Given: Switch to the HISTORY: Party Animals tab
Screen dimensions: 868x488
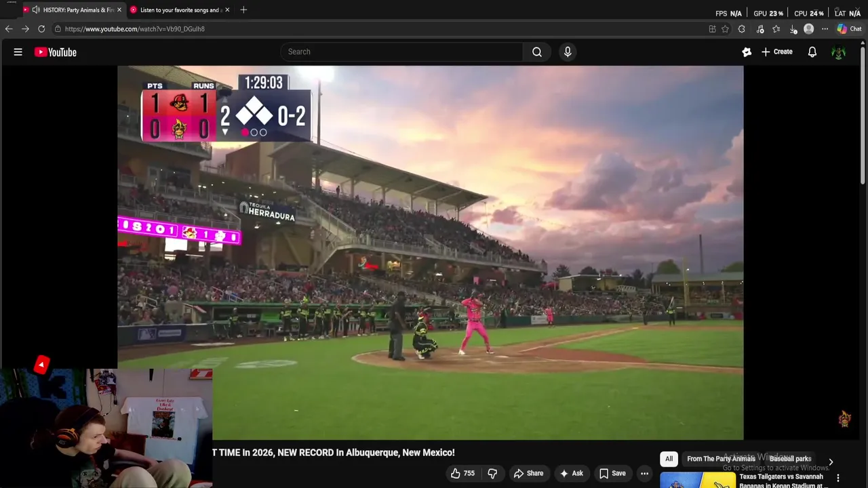Looking at the screenshot, I should [x=78, y=10].
